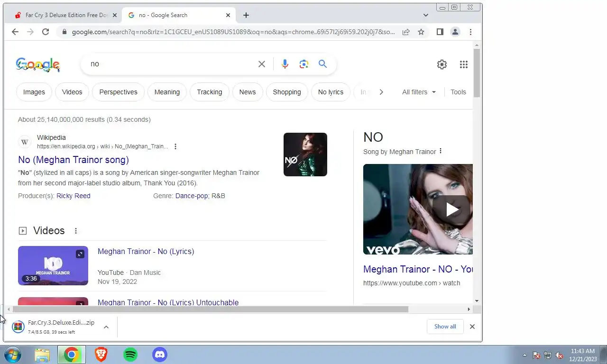Open Google settings gear

pos(442,64)
